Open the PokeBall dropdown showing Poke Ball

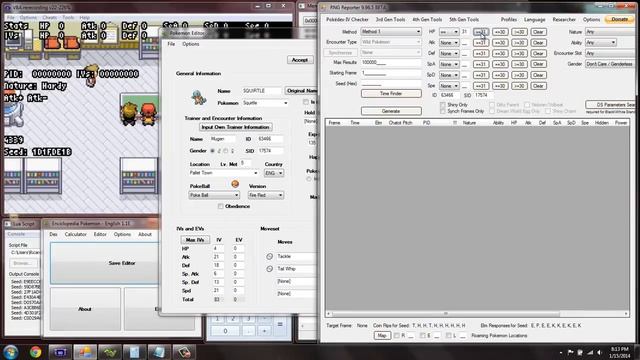click(214, 196)
